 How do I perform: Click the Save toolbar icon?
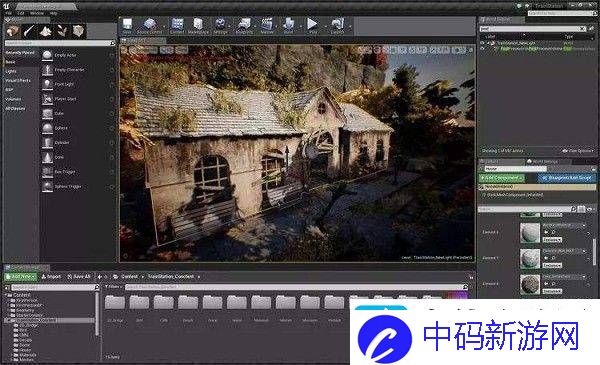coord(127,24)
